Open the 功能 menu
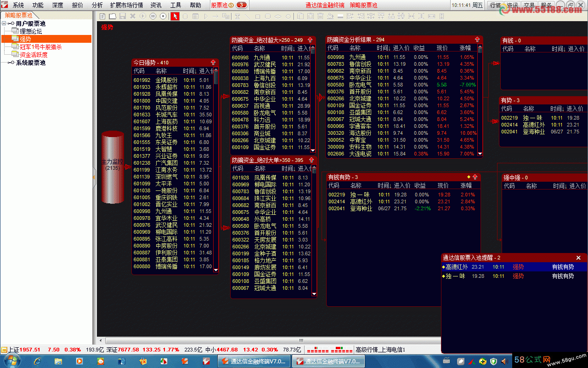Screen dimensions: 588x368 coord(38,5)
